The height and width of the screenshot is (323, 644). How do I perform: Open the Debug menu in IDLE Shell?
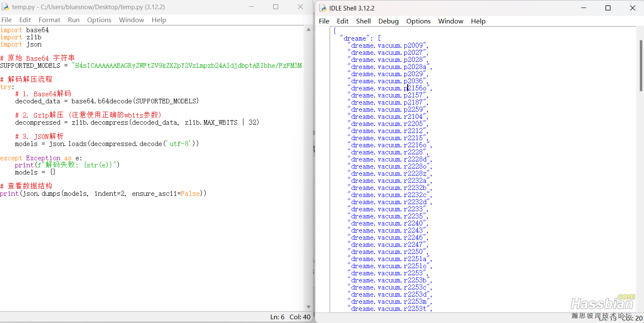click(388, 21)
